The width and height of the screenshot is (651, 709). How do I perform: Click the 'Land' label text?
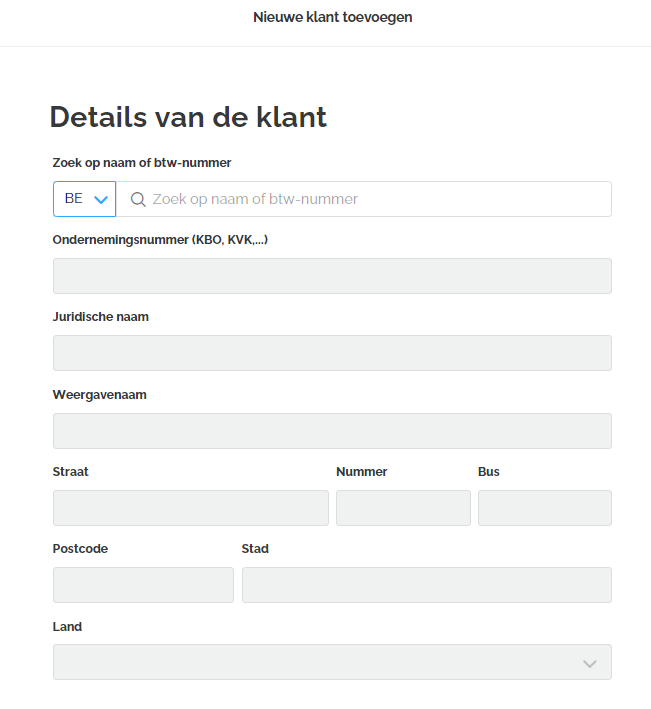[67, 626]
